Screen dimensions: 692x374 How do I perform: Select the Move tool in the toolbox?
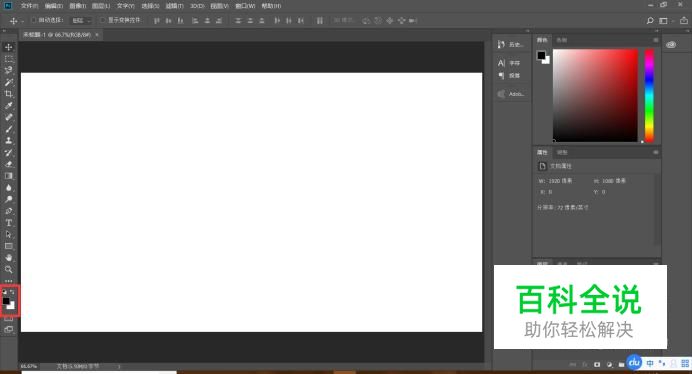[8, 47]
